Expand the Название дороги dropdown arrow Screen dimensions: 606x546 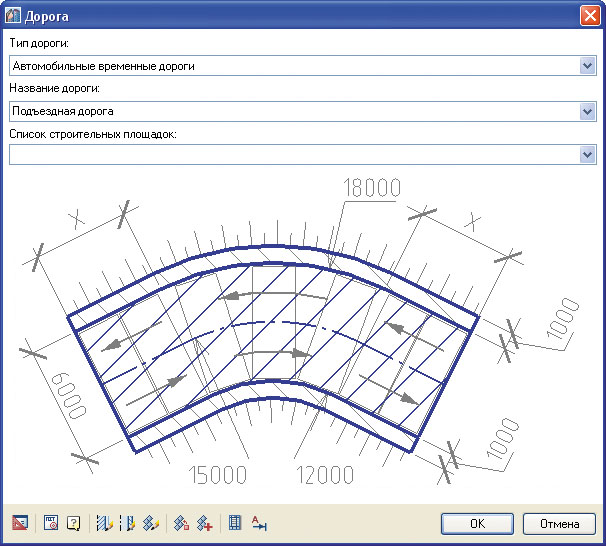point(587,111)
